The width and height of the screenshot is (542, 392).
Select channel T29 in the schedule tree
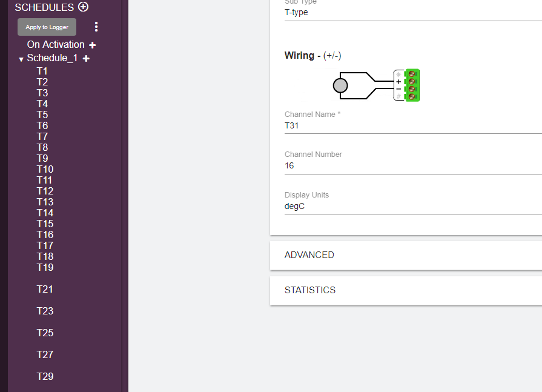click(x=45, y=376)
